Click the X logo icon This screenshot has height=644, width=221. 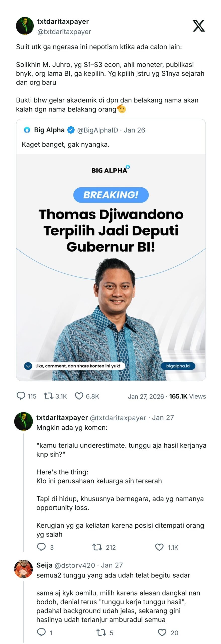(x=199, y=26)
